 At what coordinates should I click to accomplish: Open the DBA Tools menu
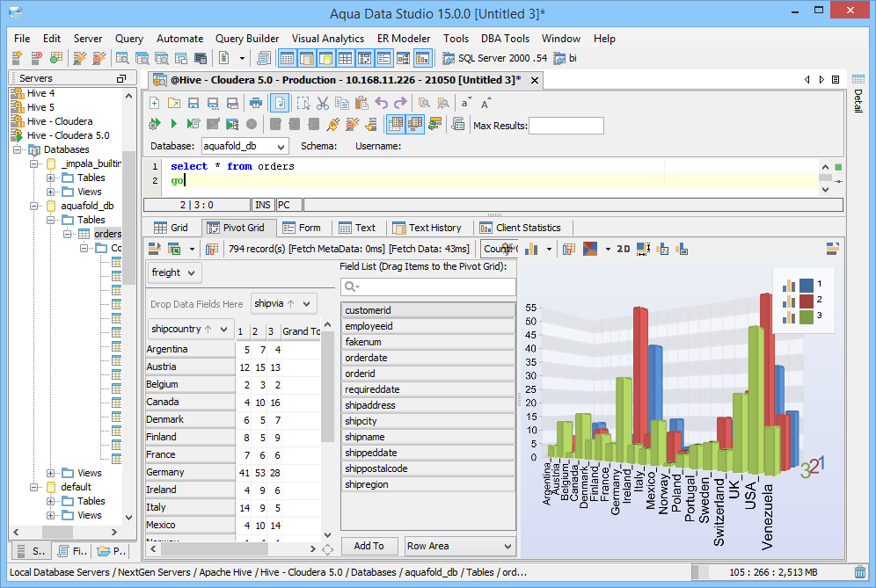[505, 39]
